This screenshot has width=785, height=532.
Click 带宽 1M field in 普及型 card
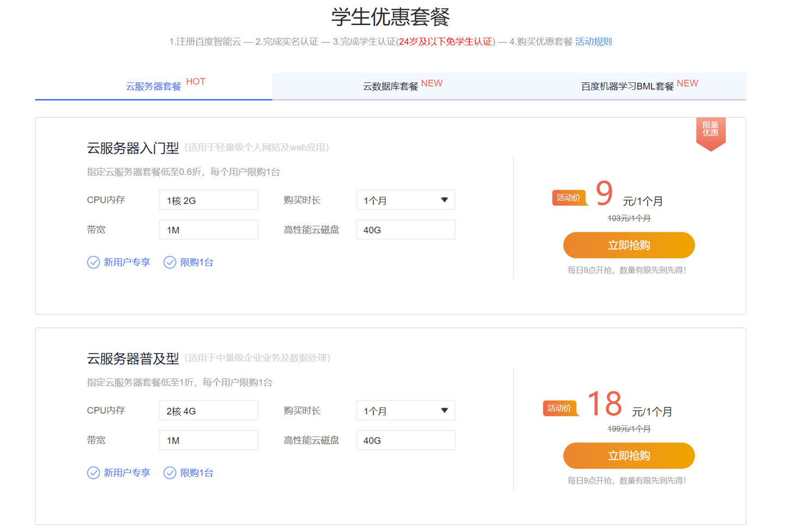[x=208, y=440]
